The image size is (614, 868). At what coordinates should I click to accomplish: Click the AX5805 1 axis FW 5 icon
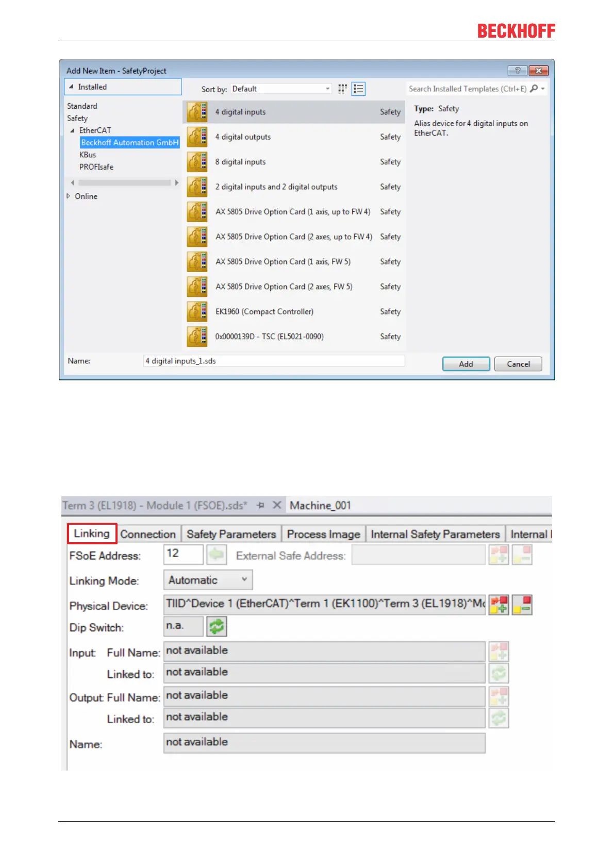[197, 262]
